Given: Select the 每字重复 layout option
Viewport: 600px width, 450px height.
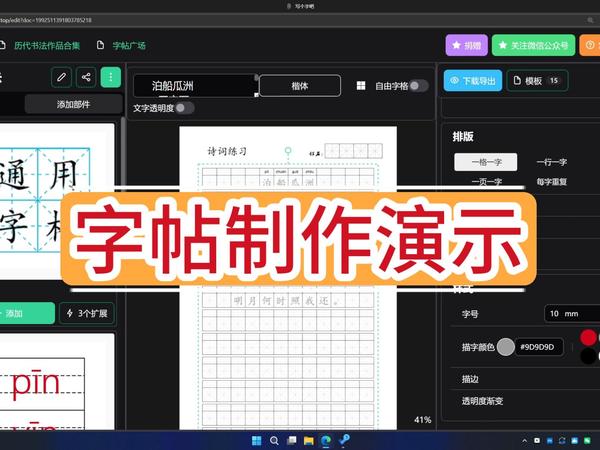Looking at the screenshot, I should [551, 181].
